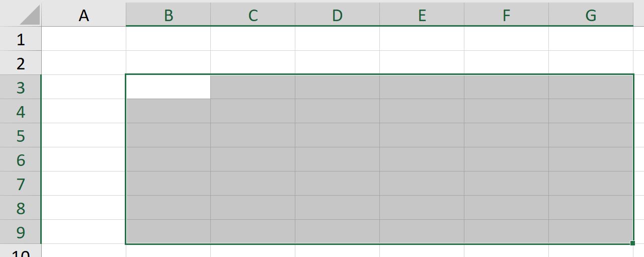This screenshot has height=257, width=644.
Task: Select cell G9
Action: (x=591, y=231)
